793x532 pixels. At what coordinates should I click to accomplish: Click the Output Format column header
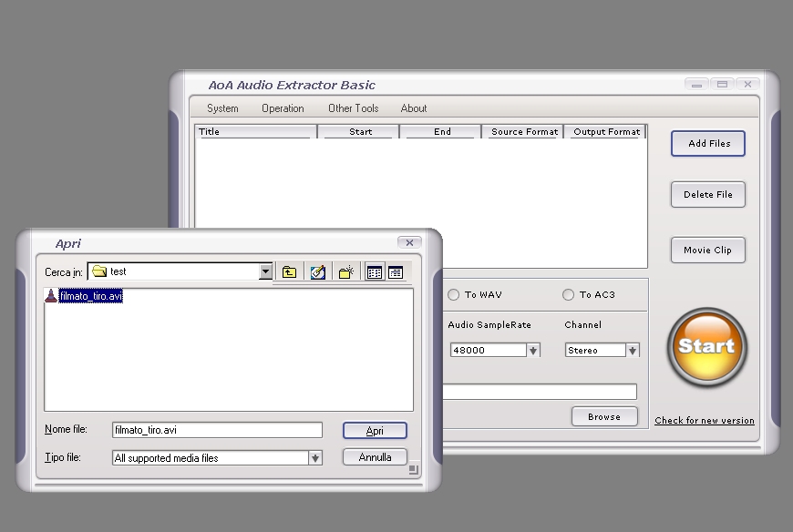coord(604,131)
